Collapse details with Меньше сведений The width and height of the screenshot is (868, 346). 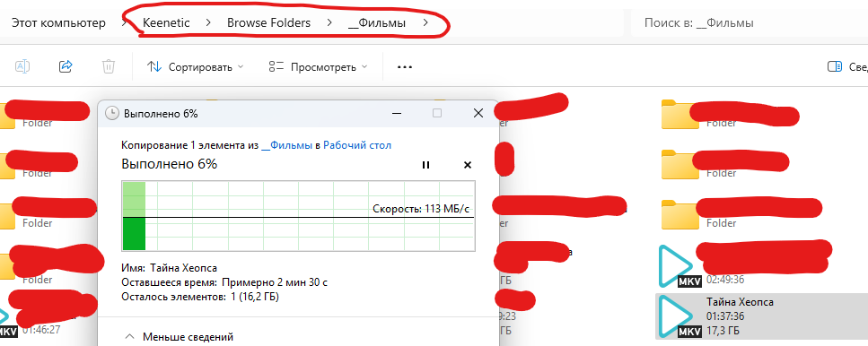(x=179, y=337)
